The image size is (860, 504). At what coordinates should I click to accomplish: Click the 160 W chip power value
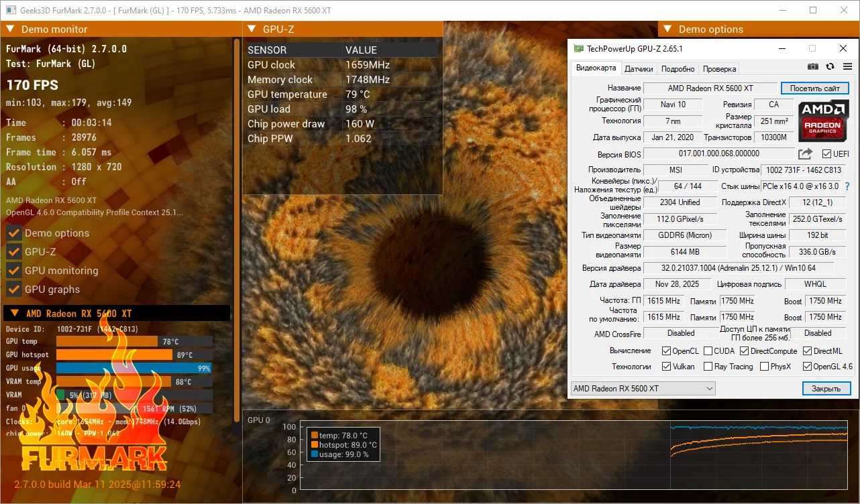pyautogui.click(x=360, y=124)
